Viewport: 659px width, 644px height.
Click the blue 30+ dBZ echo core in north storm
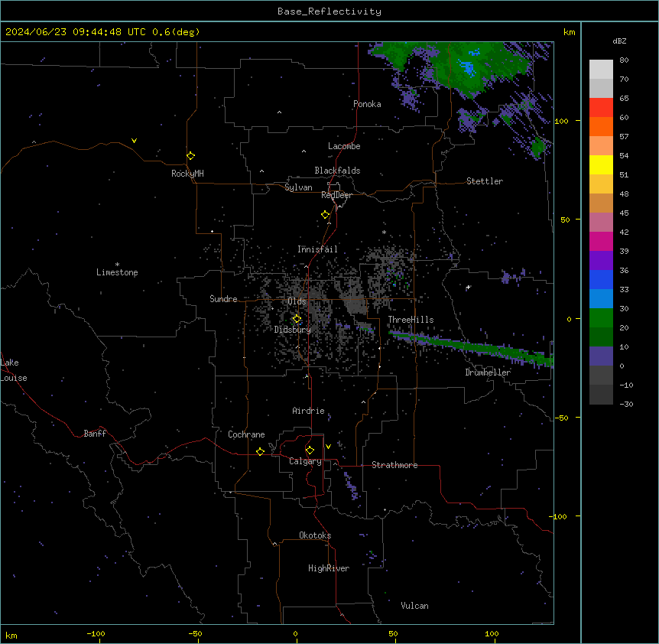click(x=468, y=67)
